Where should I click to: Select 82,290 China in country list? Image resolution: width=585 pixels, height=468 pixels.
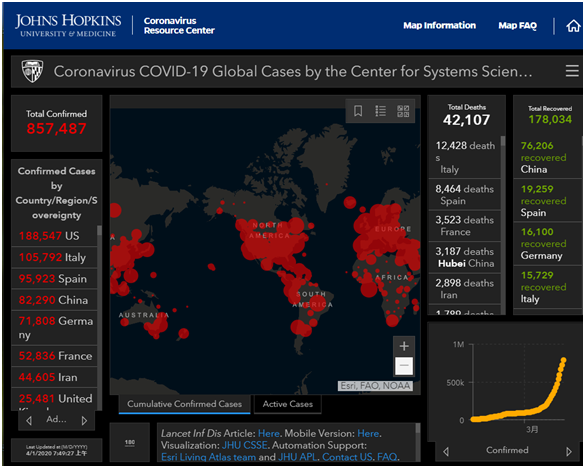(54, 300)
